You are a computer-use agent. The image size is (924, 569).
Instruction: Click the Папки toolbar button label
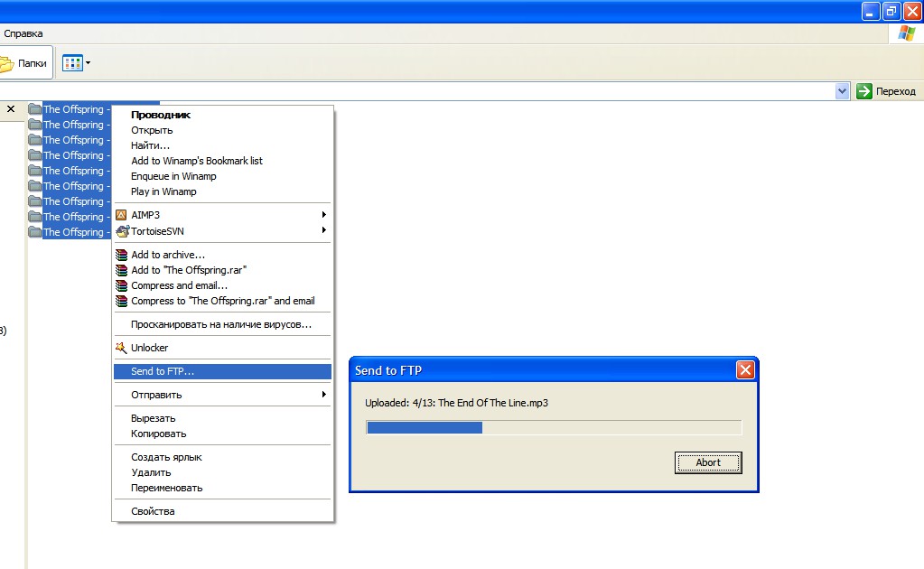(32, 63)
